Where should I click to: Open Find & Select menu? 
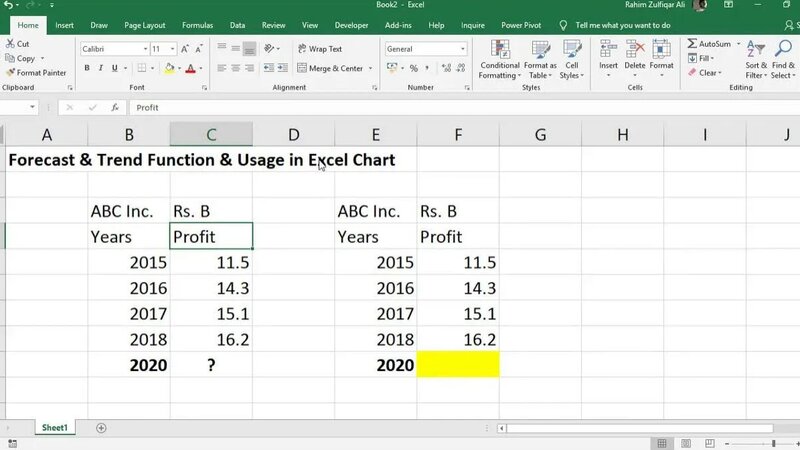783,60
